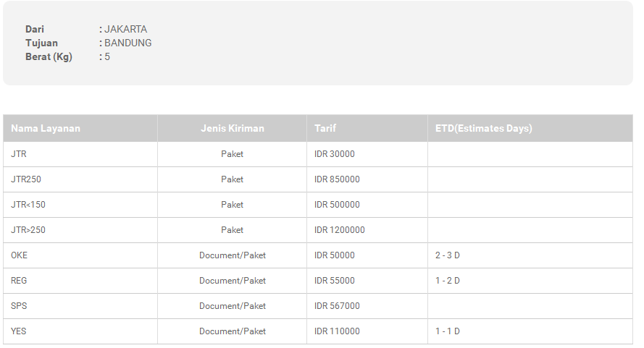644x348 pixels.
Task: Select the SPS service name
Action: click(19, 306)
